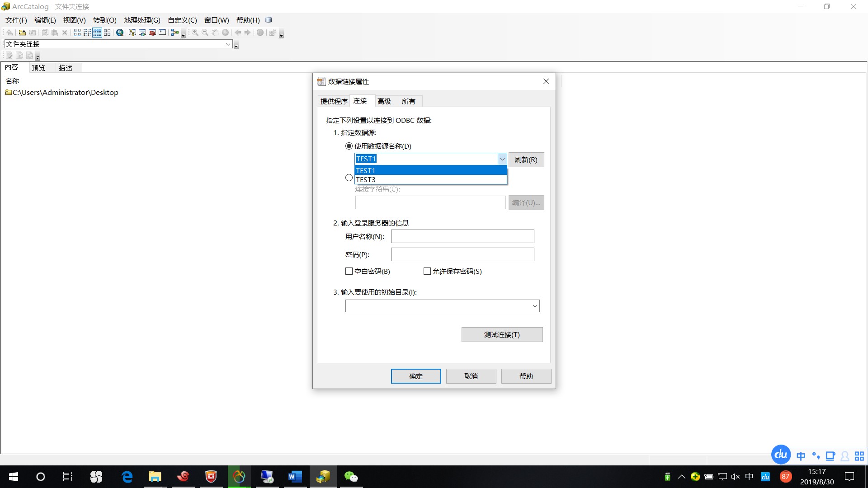The image size is (868, 488).
Task: Click the Up One Level toolbar icon
Action: [9, 32]
